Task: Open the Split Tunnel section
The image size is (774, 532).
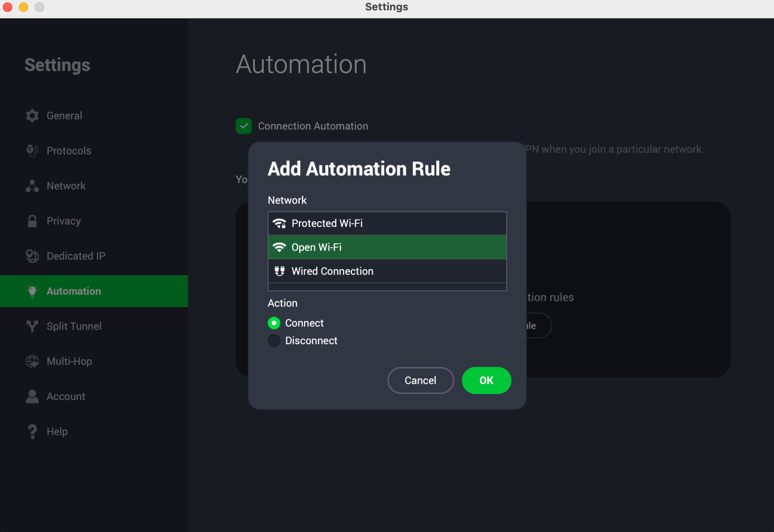Action: (94, 326)
